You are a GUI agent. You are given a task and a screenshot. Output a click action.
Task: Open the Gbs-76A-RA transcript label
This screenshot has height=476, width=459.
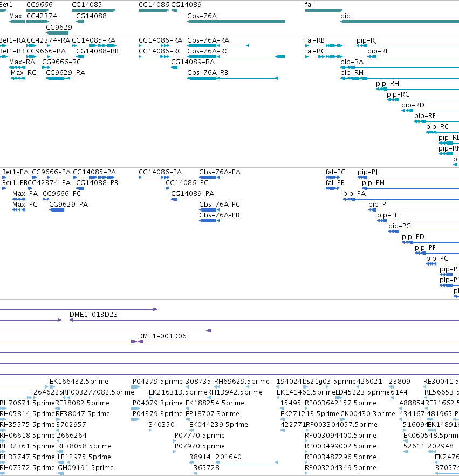click(x=208, y=40)
